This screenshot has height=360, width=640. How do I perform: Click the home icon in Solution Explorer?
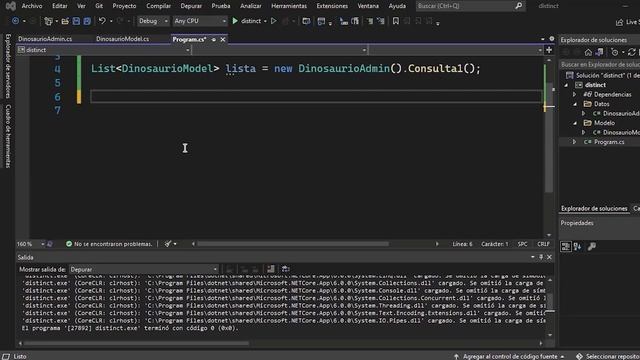pos(588,52)
